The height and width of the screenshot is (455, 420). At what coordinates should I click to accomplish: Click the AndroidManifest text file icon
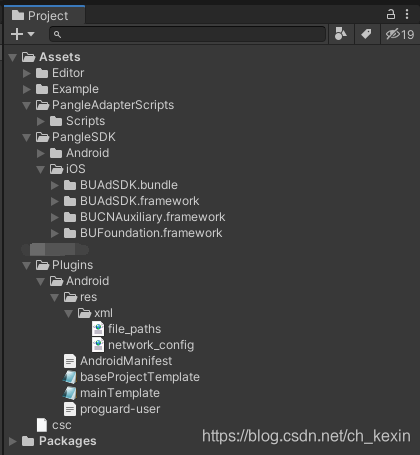[x=70, y=361]
